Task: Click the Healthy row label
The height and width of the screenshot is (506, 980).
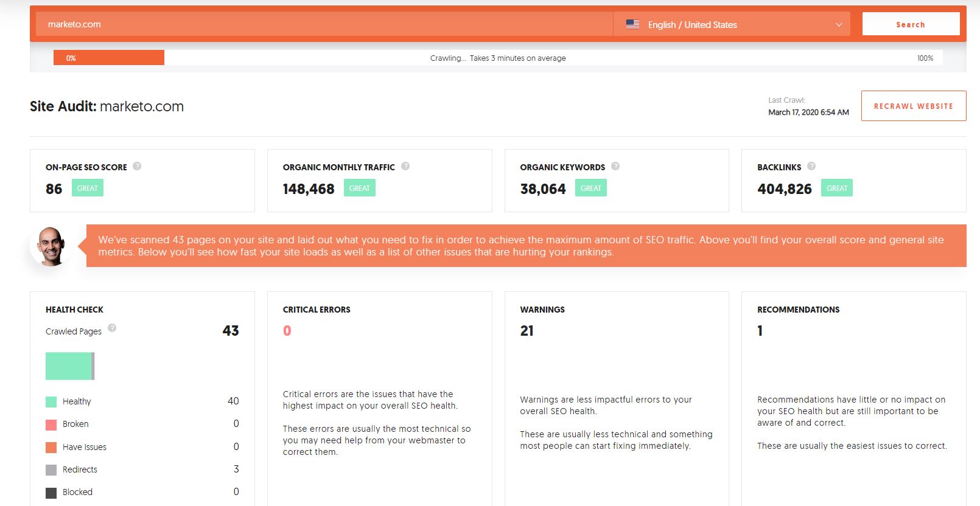Action: tap(77, 401)
